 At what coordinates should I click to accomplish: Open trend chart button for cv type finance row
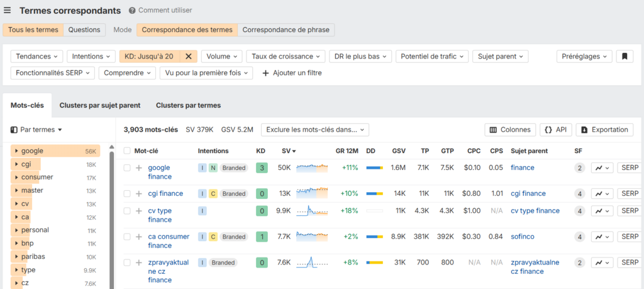[x=602, y=211]
